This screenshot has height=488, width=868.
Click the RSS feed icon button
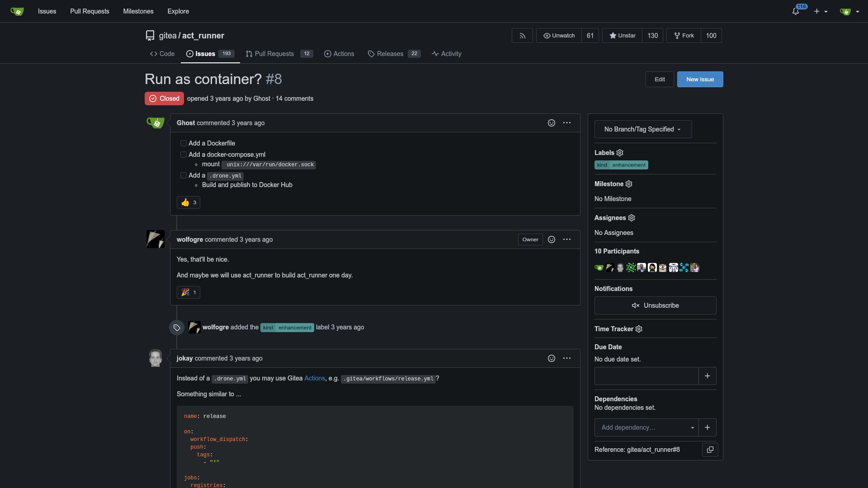522,36
